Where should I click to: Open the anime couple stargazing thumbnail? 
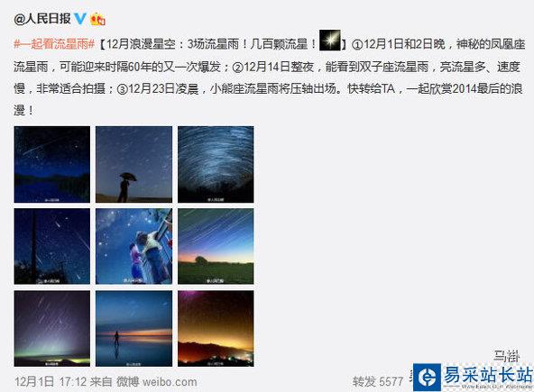click(x=133, y=246)
